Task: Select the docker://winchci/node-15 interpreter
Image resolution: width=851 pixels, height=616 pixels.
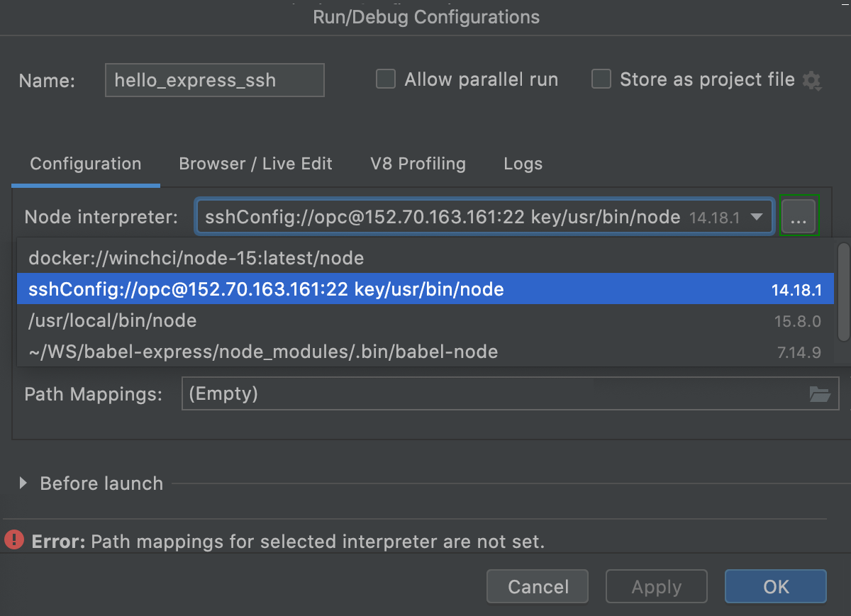Action: [195, 258]
